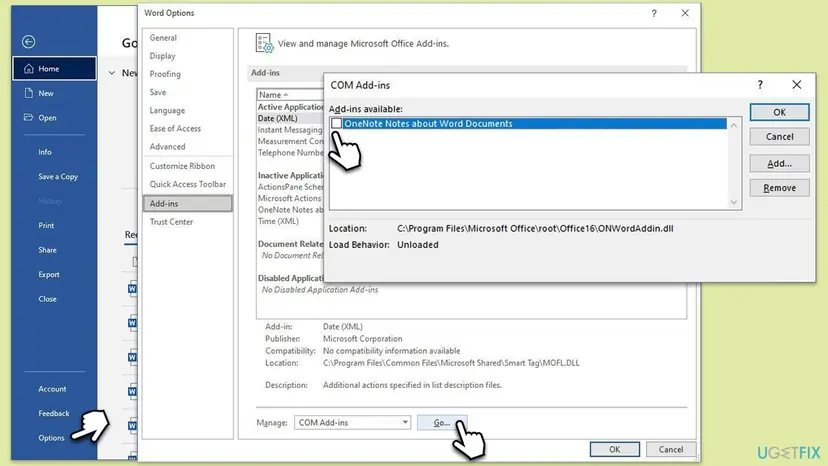
Task: Select Telephone Number add-in row
Action: (290, 153)
